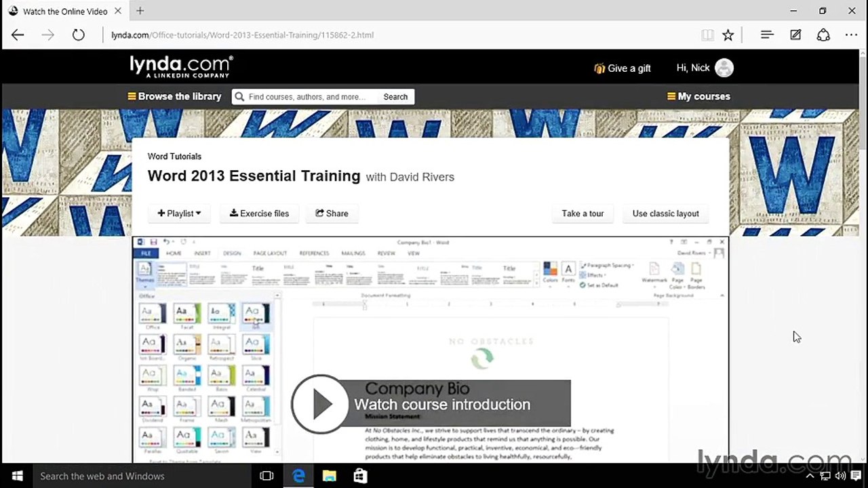Open the Edge More actions menu
The width and height of the screenshot is (868, 488).
[851, 35]
